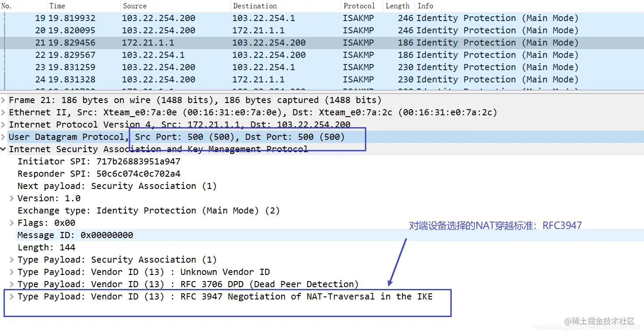Click length 186 in packet 21 row

pyautogui.click(x=406, y=43)
